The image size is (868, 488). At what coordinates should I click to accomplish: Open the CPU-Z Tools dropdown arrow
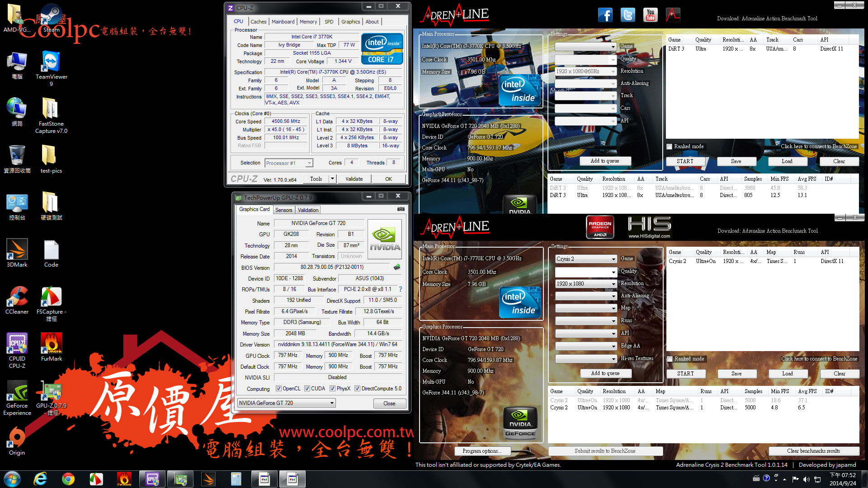[x=332, y=179]
